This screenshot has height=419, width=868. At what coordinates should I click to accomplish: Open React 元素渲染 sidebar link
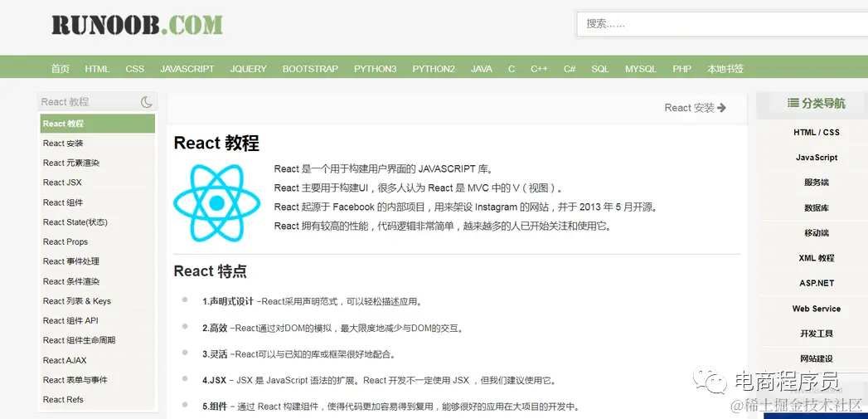coord(71,163)
